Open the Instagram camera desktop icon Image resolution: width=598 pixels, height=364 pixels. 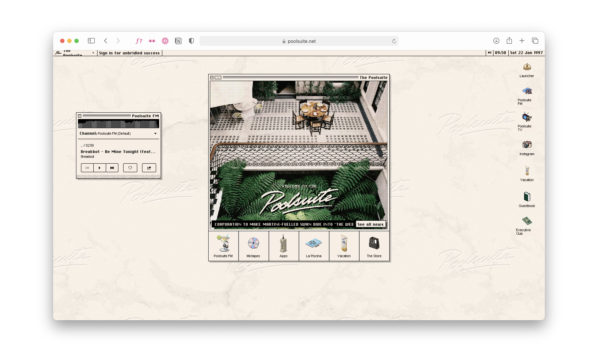(x=527, y=148)
